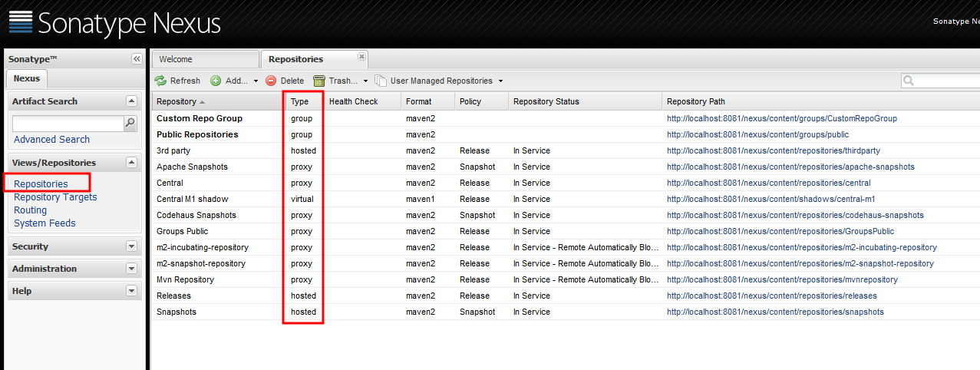
Task: Sort by the Repository column header
Action: point(219,101)
